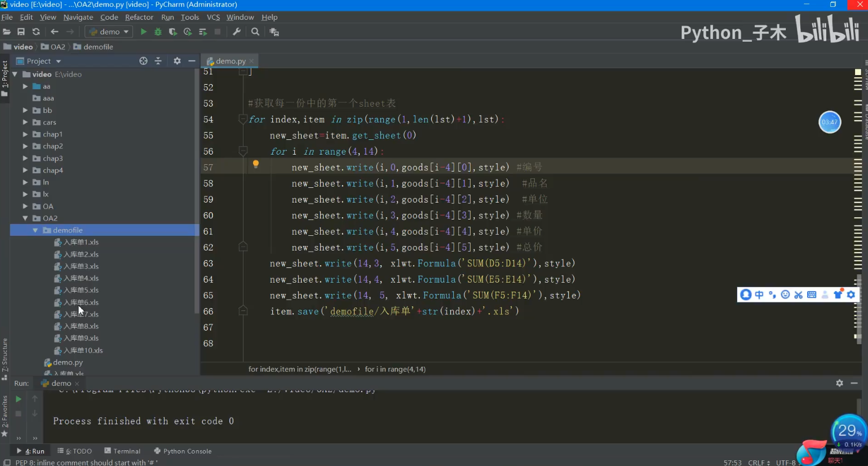Click the profiler run icon in toolbar

[188, 32]
